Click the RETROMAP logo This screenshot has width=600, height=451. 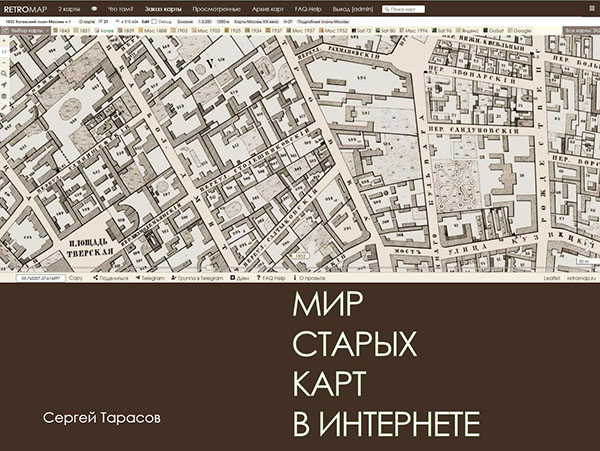pos(25,9)
